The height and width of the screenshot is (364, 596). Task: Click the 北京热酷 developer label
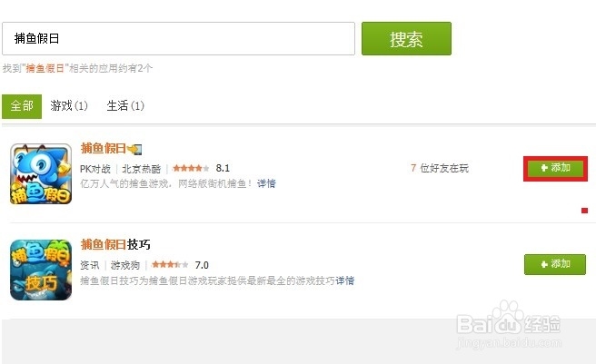[x=142, y=169]
